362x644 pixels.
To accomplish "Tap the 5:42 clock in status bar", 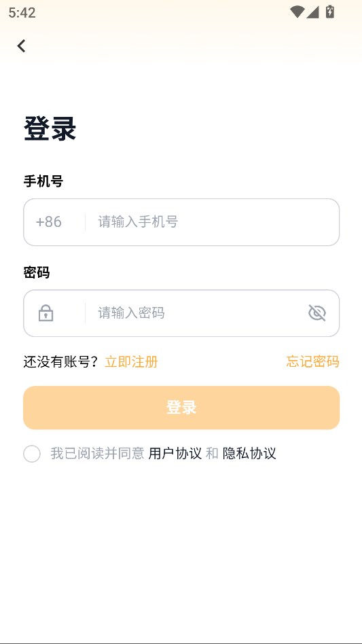I will (22, 13).
